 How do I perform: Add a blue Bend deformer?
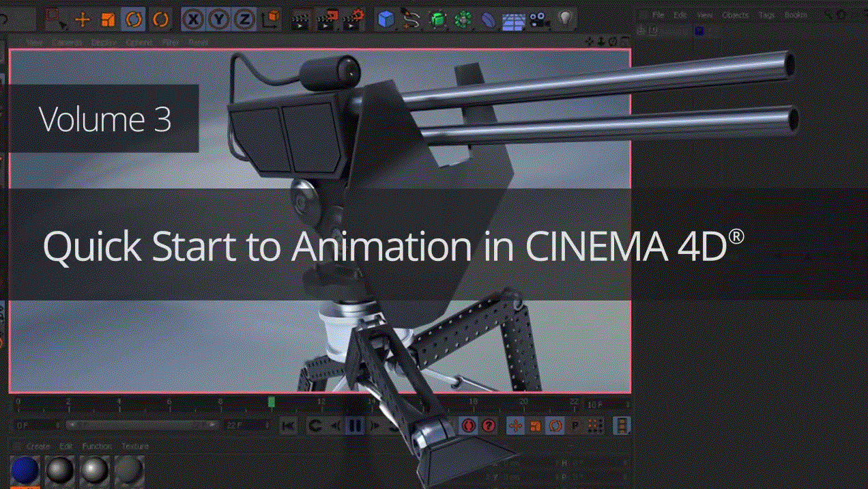(x=488, y=20)
